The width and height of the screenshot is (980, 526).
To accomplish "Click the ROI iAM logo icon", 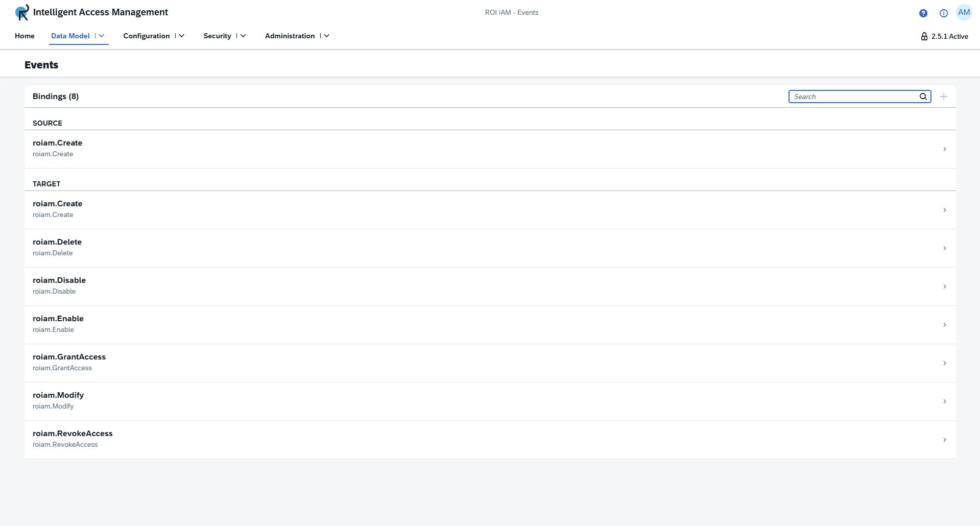I will pos(22,12).
